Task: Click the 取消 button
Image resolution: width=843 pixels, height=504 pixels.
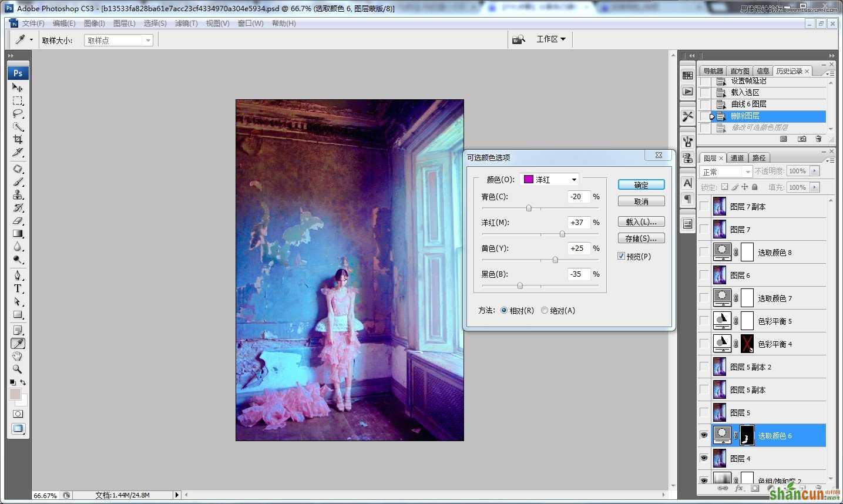Action: (641, 201)
